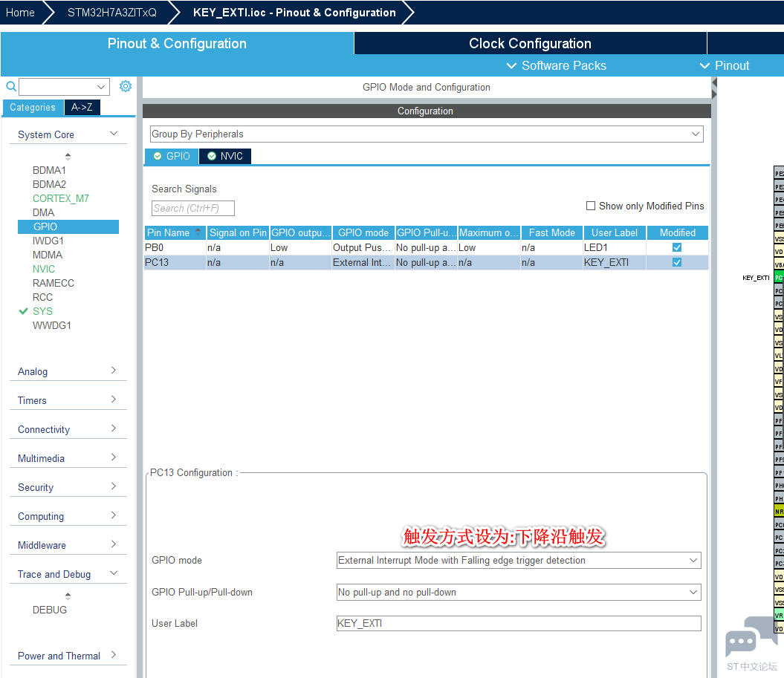
Task: Click KEY_EXTI.ioc breadcrumb
Action: coord(294,13)
